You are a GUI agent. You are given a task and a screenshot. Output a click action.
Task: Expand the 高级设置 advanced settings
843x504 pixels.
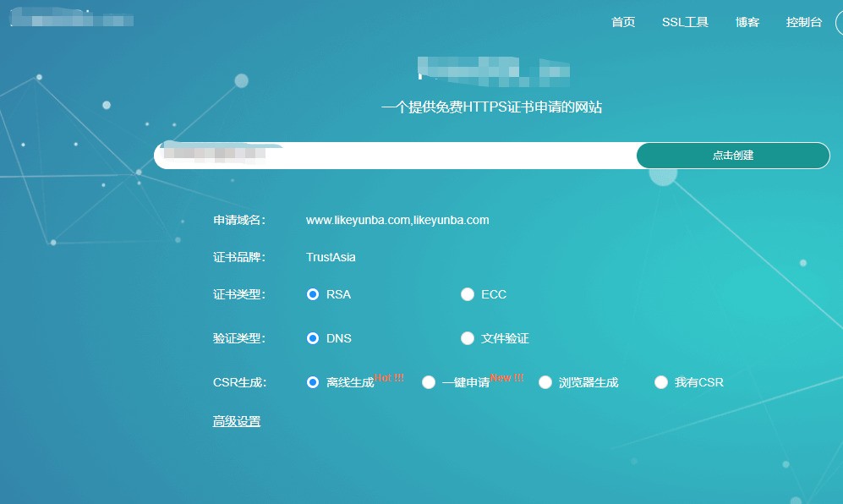pyautogui.click(x=237, y=420)
